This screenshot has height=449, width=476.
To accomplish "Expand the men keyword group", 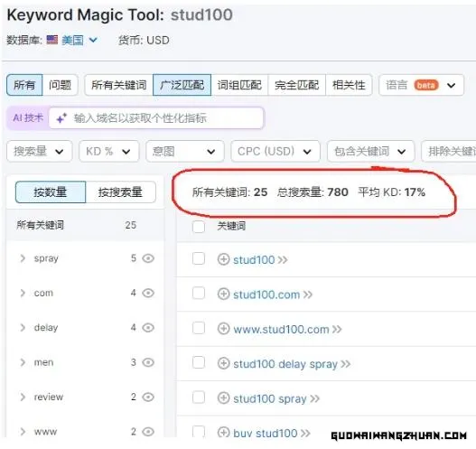I will point(23,362).
